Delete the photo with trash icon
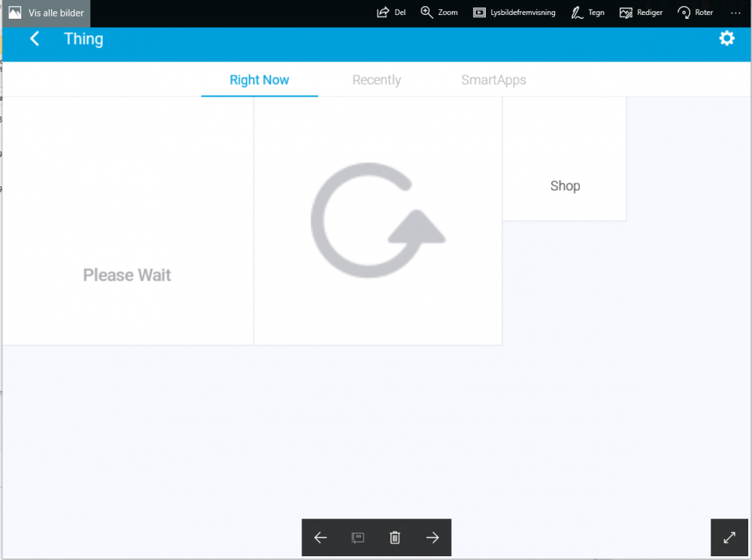 click(395, 537)
